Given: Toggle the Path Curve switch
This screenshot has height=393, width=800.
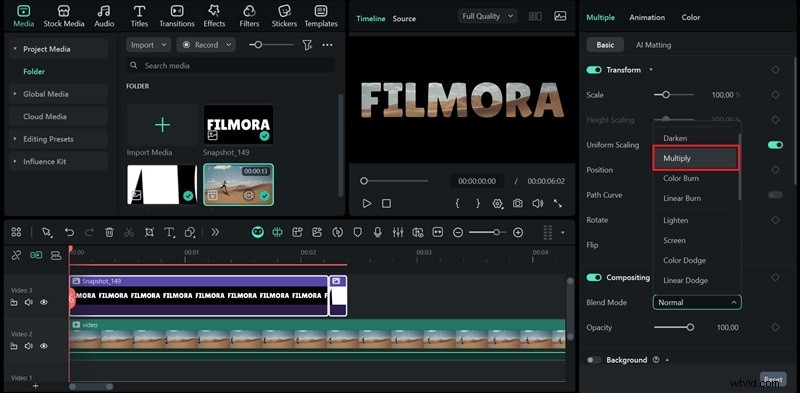Looking at the screenshot, I should [775, 195].
